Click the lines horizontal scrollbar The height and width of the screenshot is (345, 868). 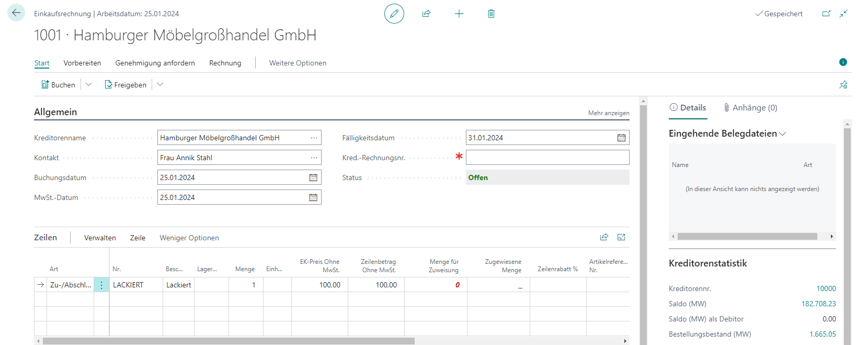coord(229,341)
